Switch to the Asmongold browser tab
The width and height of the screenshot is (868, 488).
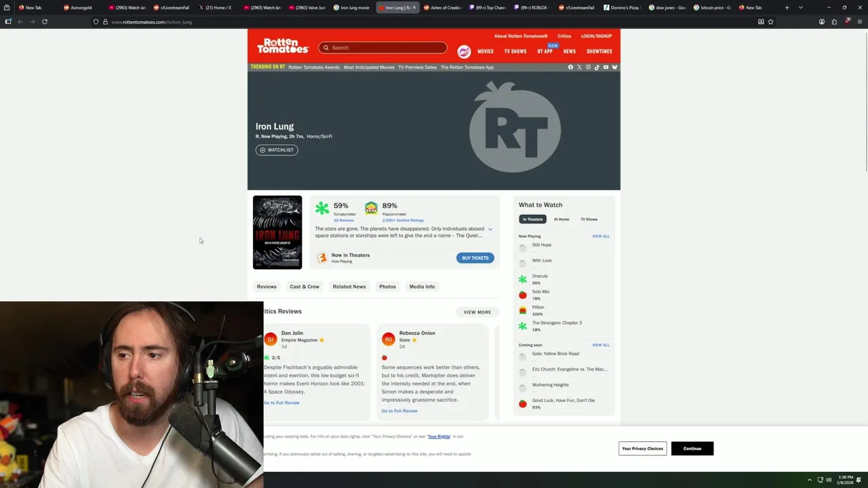click(81, 7)
